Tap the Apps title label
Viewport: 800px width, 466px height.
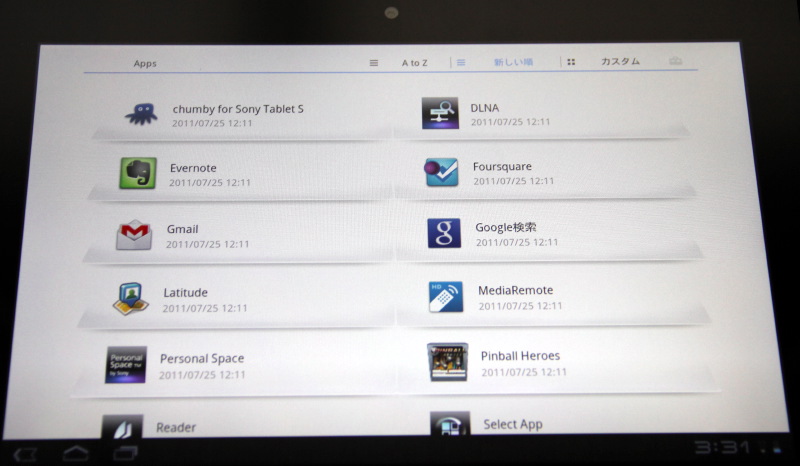pos(145,63)
